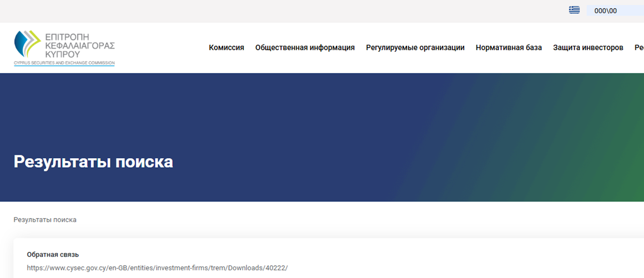Expand the Защита инвесторов menu

pos(588,48)
